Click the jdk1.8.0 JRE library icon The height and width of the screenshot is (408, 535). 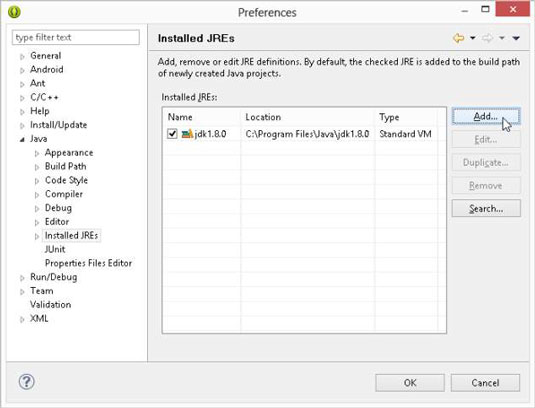(x=187, y=134)
